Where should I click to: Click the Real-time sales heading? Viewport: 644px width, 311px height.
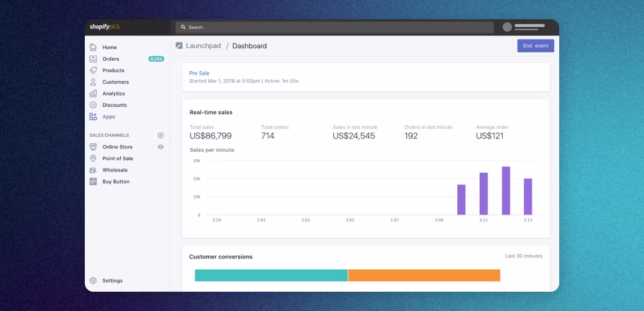211,113
